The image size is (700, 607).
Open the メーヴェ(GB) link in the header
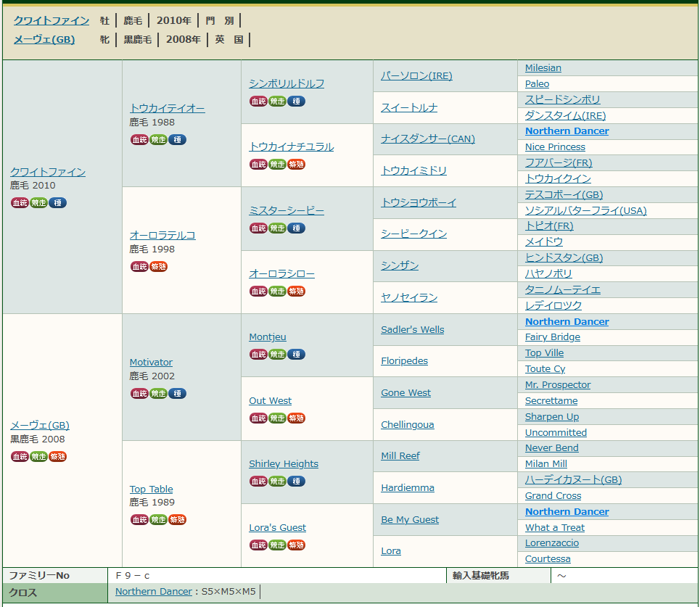tap(44, 39)
